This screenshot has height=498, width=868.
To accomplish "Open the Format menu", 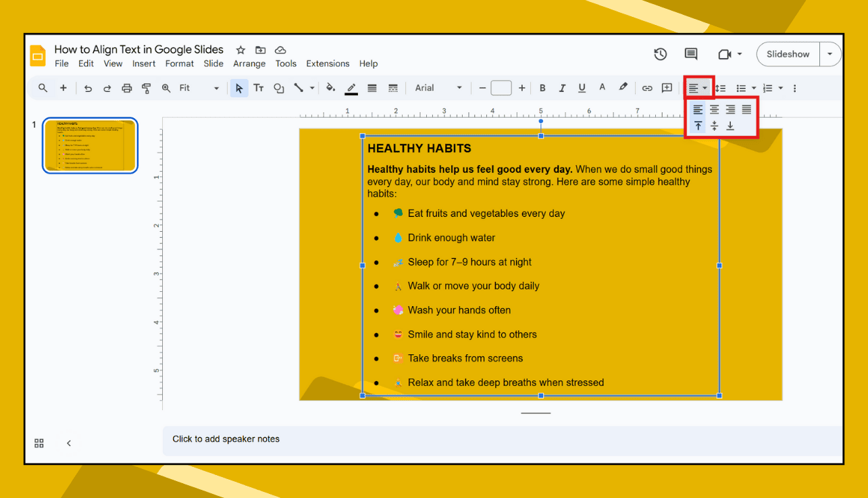I will pyautogui.click(x=179, y=64).
